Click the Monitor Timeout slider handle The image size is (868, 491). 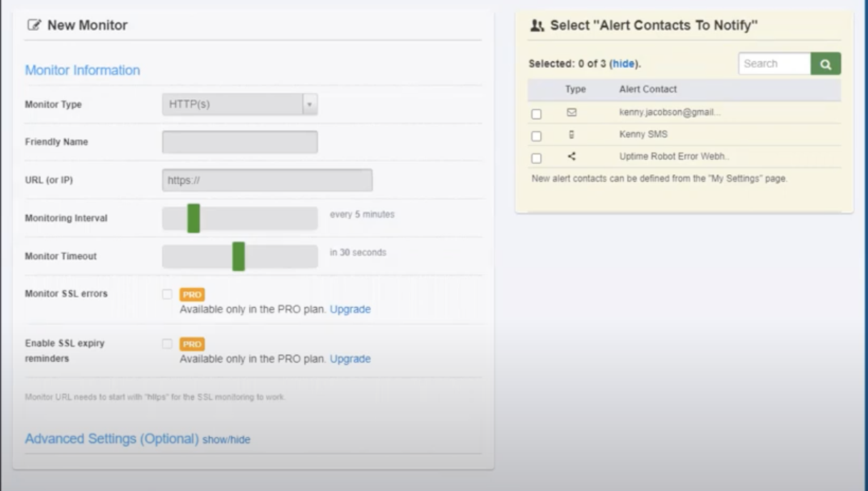238,256
